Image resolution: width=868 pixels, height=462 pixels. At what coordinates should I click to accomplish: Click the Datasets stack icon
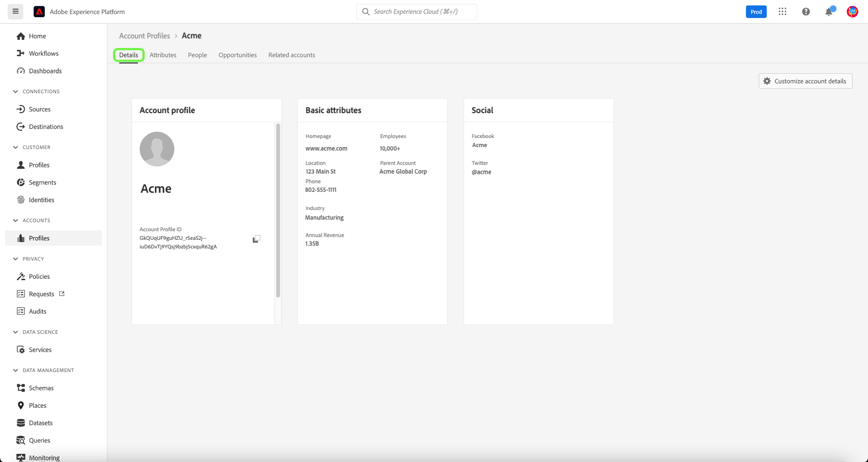21,423
